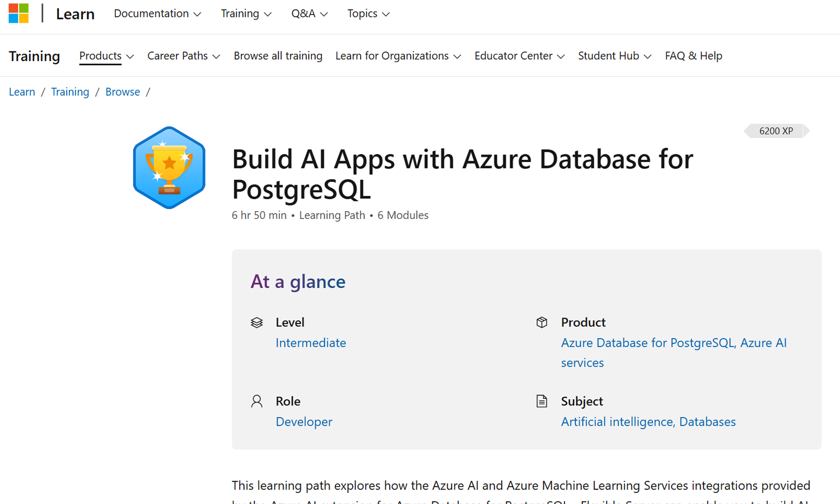The image size is (840, 504).
Task: Go to Browse breadcrumb link
Action: [x=123, y=92]
